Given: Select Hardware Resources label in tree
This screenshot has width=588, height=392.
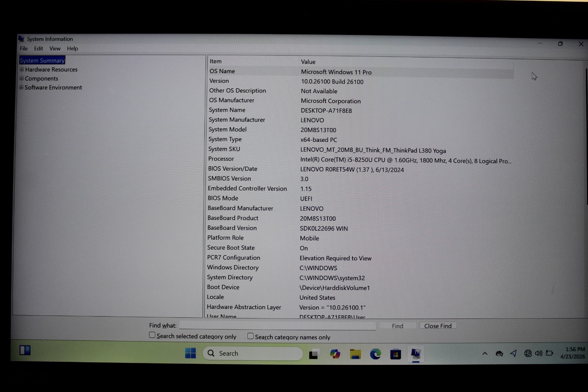Looking at the screenshot, I should coord(51,70).
